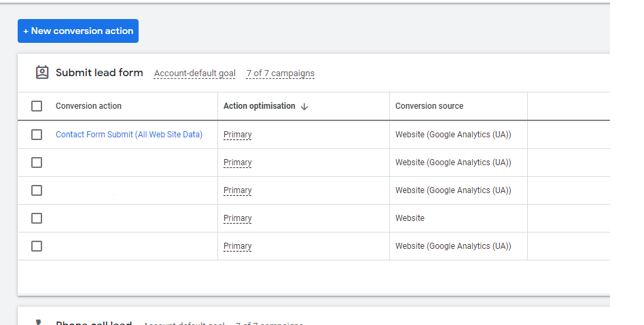Open Contact Form Submit (All Web Site Data)
Viewport: 644px width, 325px height.
point(129,135)
